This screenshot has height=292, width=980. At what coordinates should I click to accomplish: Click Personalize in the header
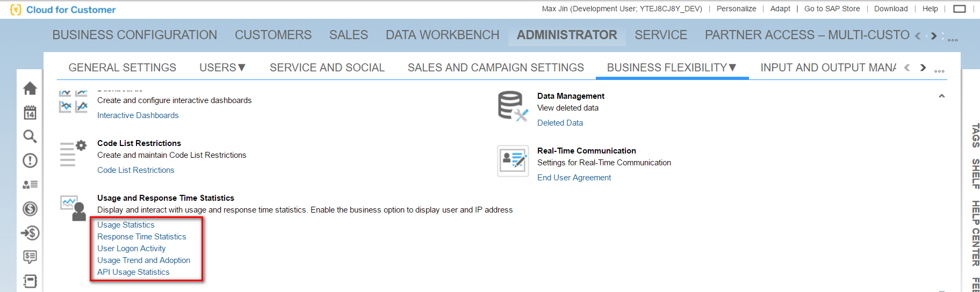pyautogui.click(x=736, y=9)
